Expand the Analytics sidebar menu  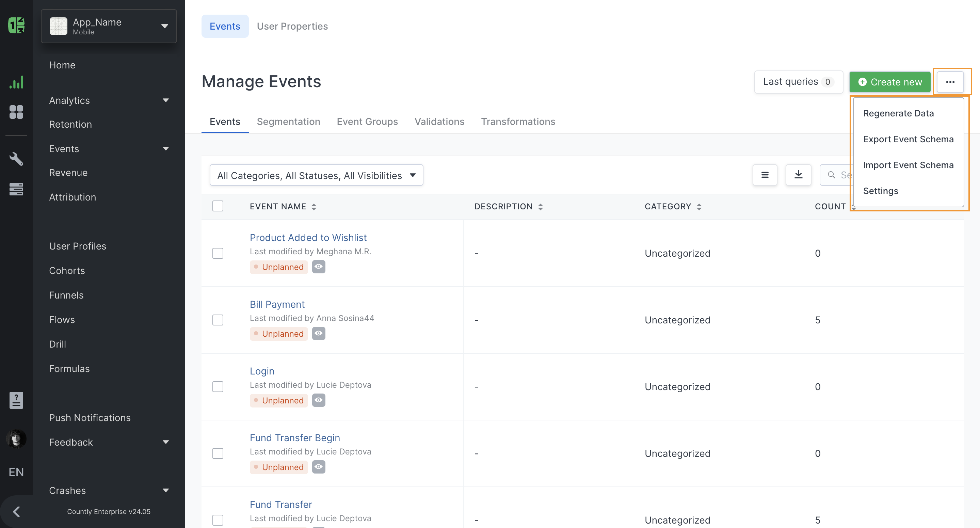[109, 100]
